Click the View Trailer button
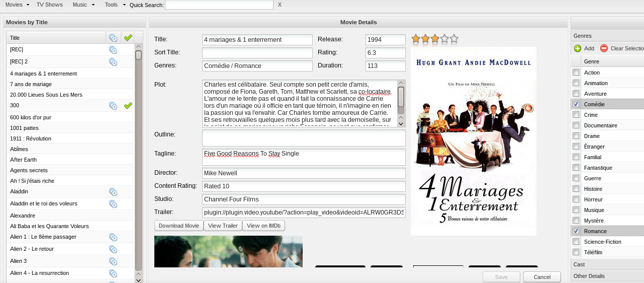 coord(223,226)
